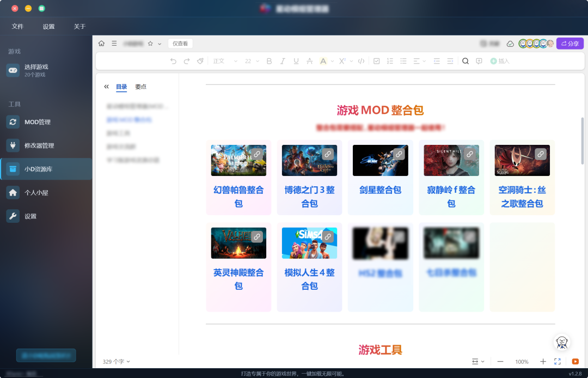Screen dimensions: 588x378
Task: Click the Palworld cover thumbnail
Action: click(x=238, y=161)
